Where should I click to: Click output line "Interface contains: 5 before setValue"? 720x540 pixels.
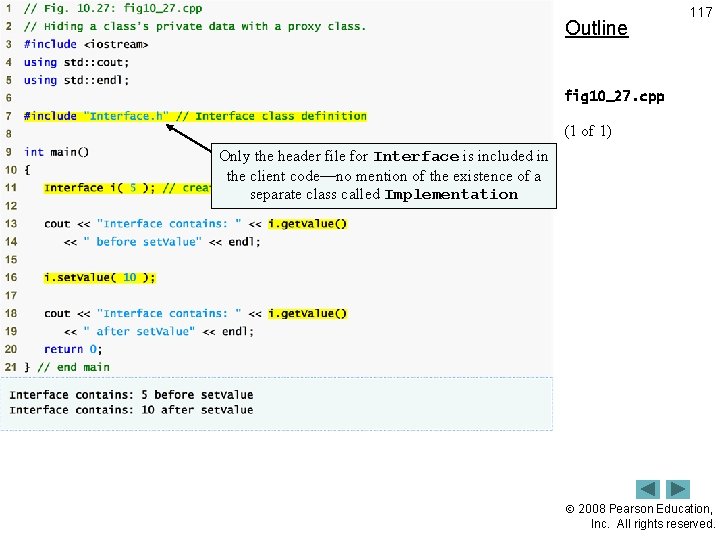pyautogui.click(x=131, y=395)
